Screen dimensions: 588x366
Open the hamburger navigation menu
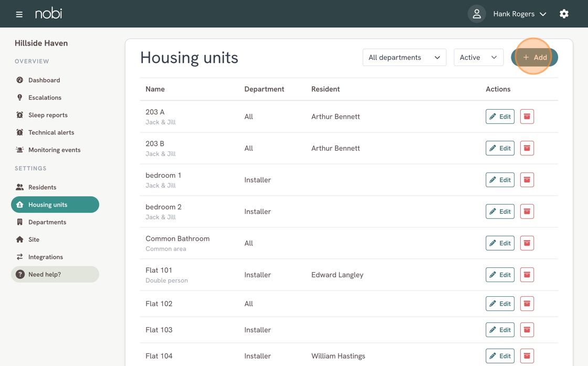[x=19, y=14]
